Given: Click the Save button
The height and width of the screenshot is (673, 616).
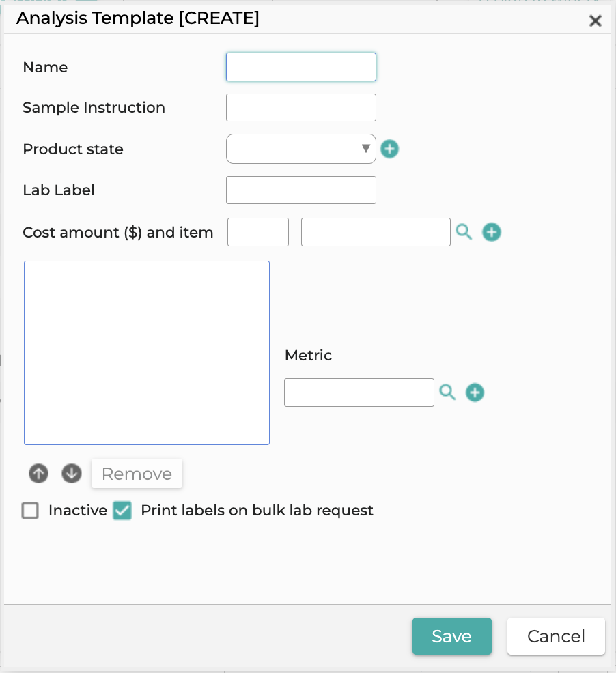Looking at the screenshot, I should point(452,636).
